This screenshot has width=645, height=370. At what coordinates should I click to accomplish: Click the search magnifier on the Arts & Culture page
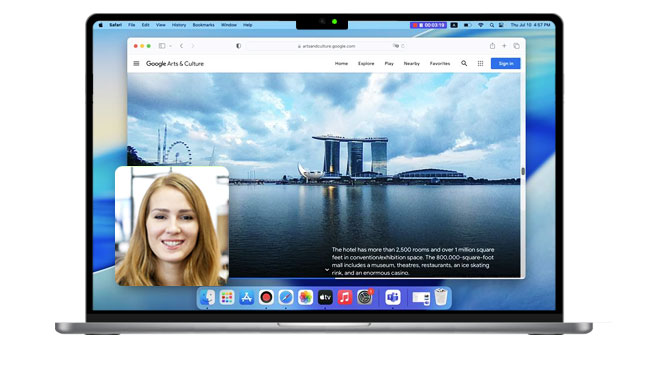coord(464,63)
